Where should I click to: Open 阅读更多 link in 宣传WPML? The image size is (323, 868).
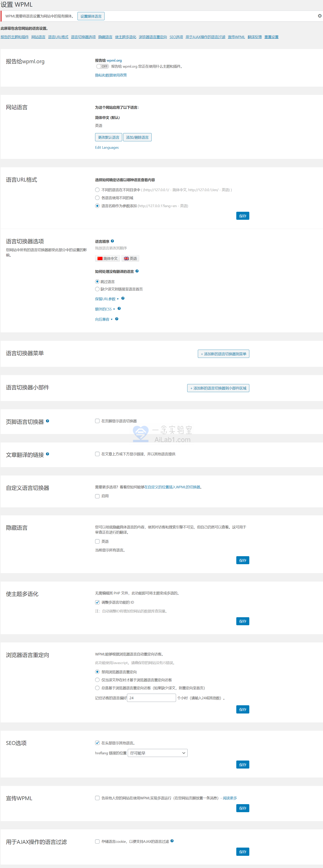pos(230,798)
